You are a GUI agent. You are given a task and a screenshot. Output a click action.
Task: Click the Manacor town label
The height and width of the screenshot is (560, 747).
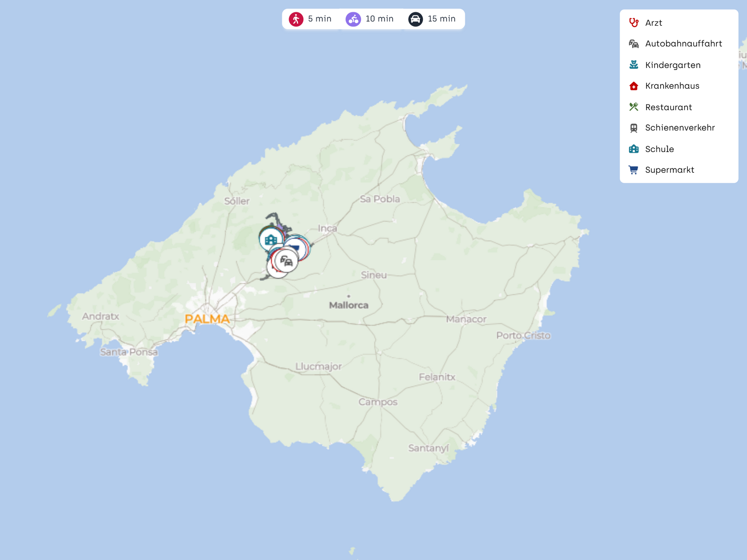click(466, 319)
